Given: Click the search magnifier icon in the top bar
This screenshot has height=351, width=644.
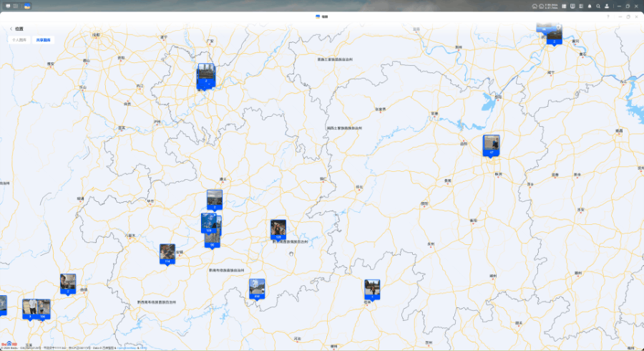Looking at the screenshot, I should click(598, 6).
